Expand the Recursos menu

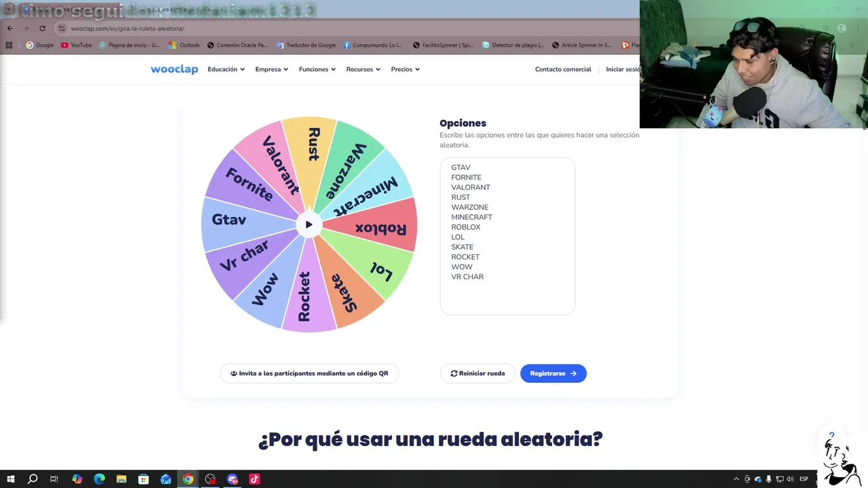(363, 69)
